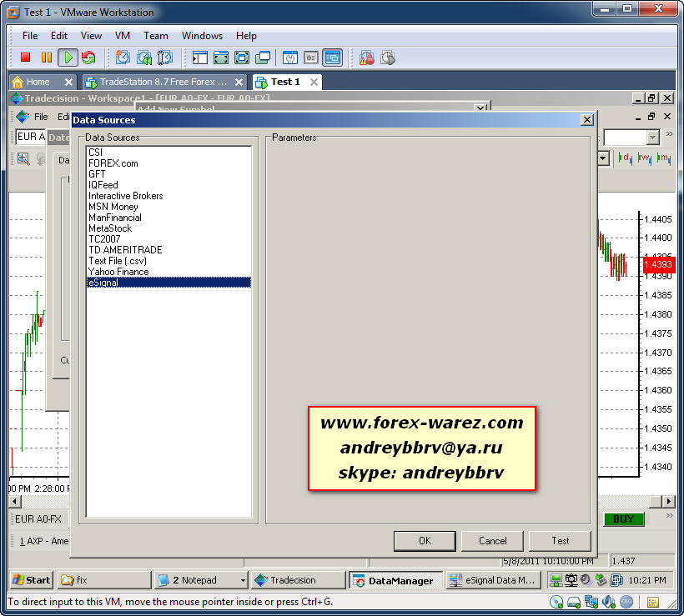This screenshot has width=684, height=616.
Task: Enter full screen mode via toolbar icon
Action: [221, 58]
